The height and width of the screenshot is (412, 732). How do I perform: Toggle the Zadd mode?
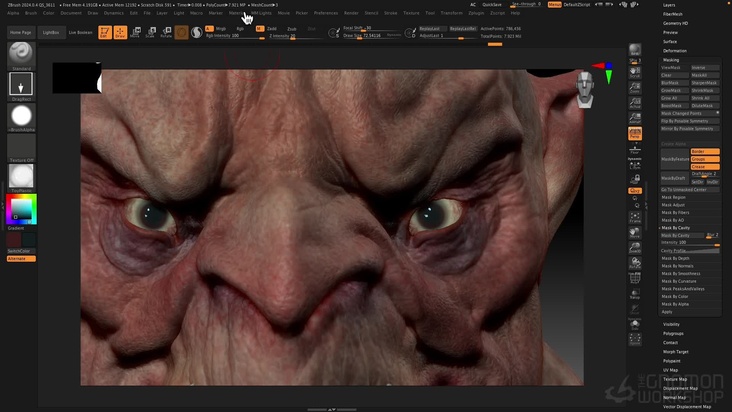click(272, 28)
